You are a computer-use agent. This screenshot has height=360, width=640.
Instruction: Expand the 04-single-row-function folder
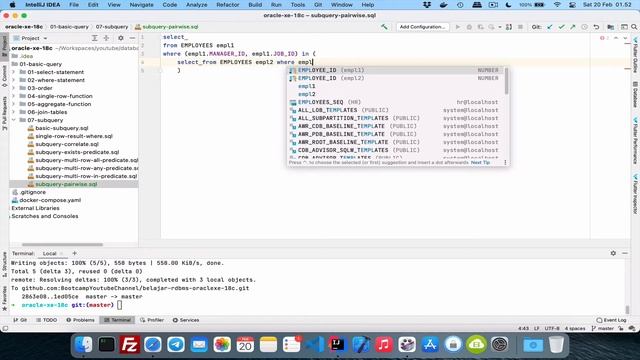14,96
